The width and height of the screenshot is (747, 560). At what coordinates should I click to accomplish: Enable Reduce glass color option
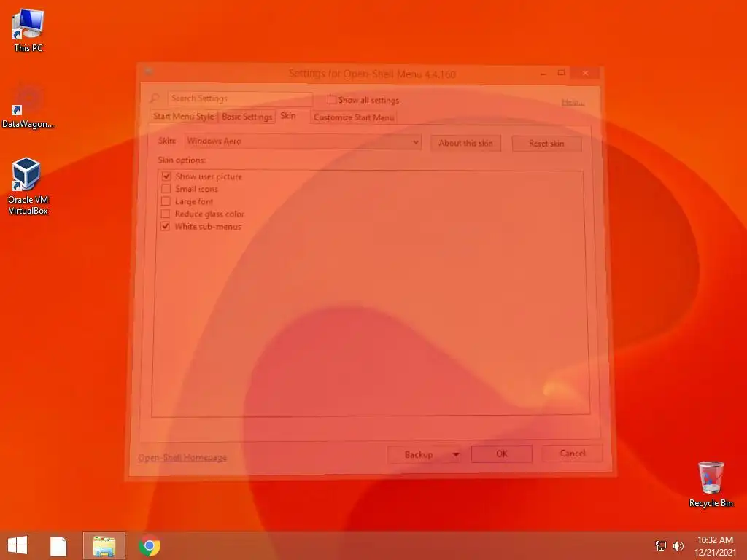166,214
